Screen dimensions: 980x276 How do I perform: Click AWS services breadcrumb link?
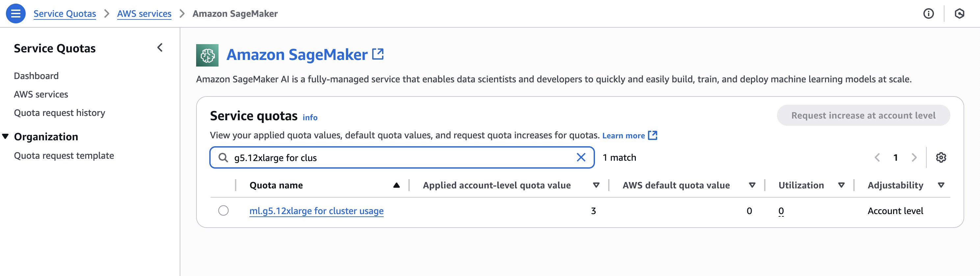144,14
